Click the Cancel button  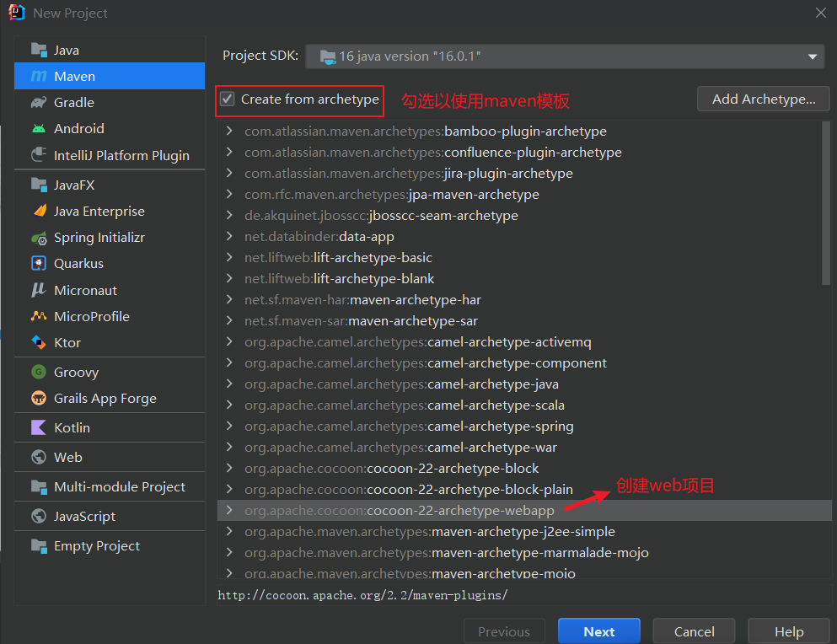click(694, 631)
